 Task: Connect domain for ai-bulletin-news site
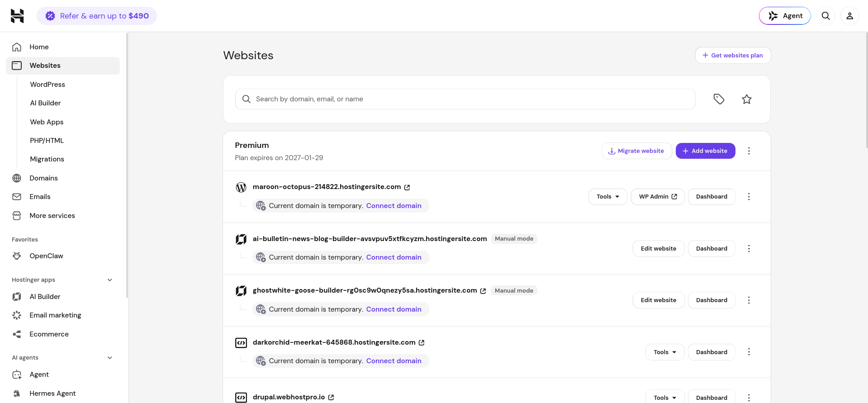coord(394,257)
